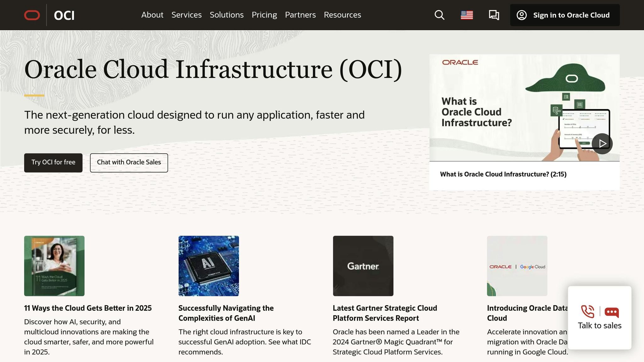The height and width of the screenshot is (362, 644).
Task: Change country using the US flag icon
Action: coord(467,15)
